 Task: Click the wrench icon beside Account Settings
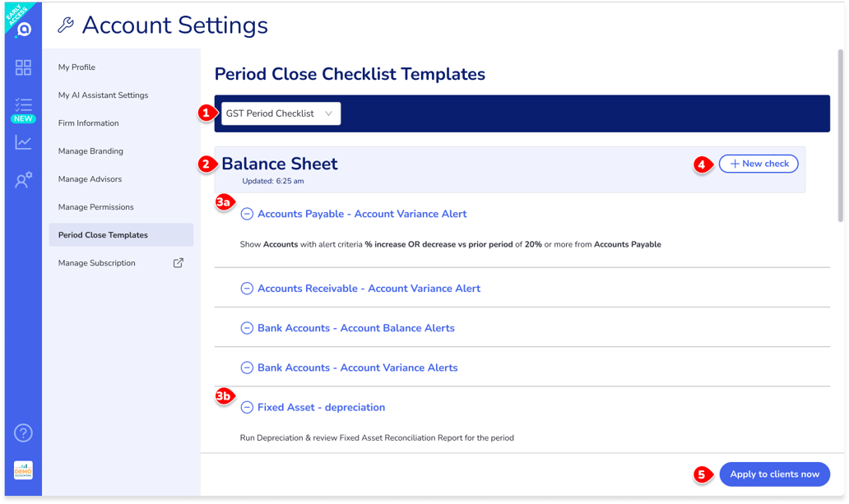66,25
